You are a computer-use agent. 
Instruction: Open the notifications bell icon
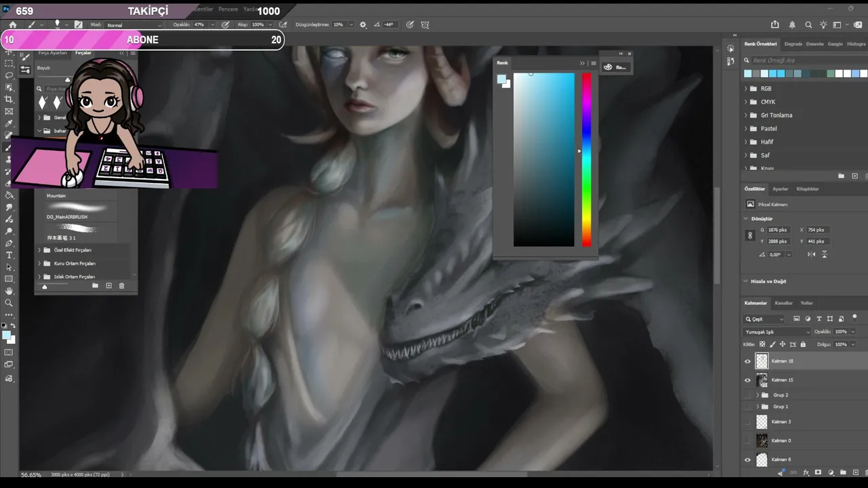pyautogui.click(x=792, y=24)
